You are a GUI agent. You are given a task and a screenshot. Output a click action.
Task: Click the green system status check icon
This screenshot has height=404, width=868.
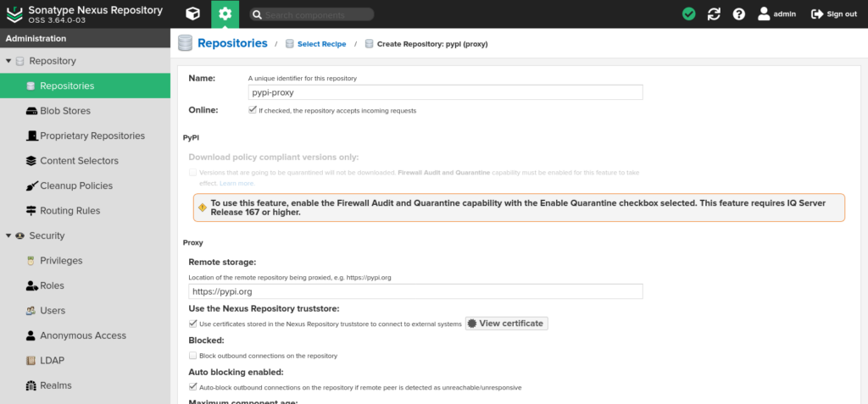tap(688, 14)
